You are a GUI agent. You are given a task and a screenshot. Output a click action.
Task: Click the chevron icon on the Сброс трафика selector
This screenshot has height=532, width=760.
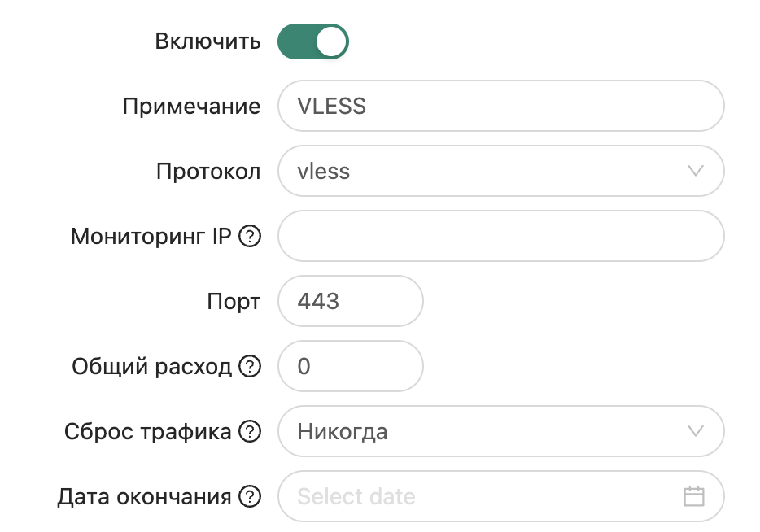pyautogui.click(x=694, y=431)
